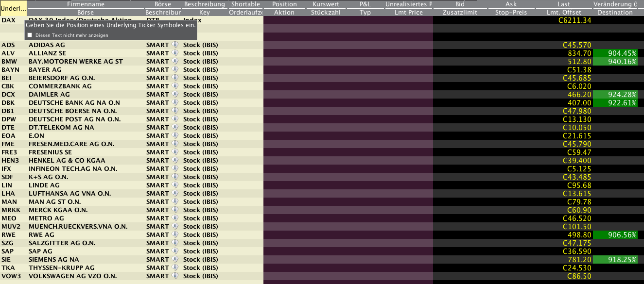
Task: Open the info icon for MAN AG ST
Action: tap(175, 202)
